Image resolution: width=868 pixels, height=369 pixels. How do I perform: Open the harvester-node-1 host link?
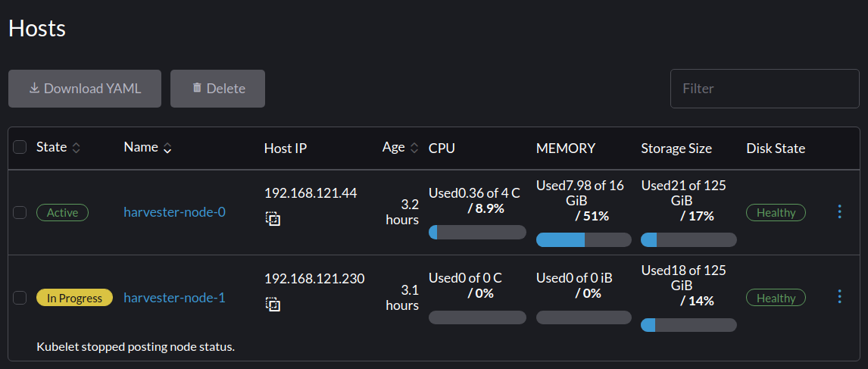coord(174,298)
